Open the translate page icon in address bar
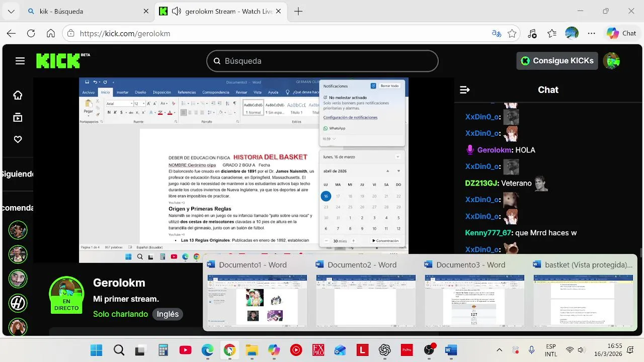This screenshot has width=644, height=362. coord(497,33)
